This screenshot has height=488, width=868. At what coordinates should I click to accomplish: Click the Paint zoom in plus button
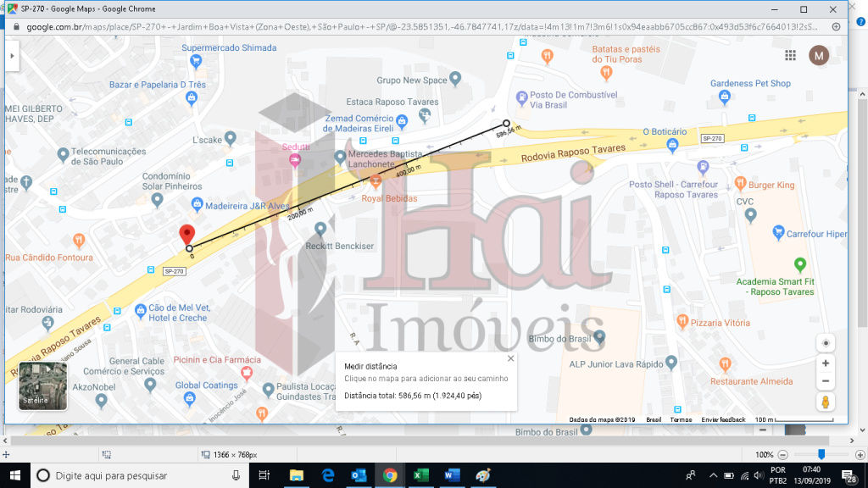pyautogui.click(x=860, y=455)
